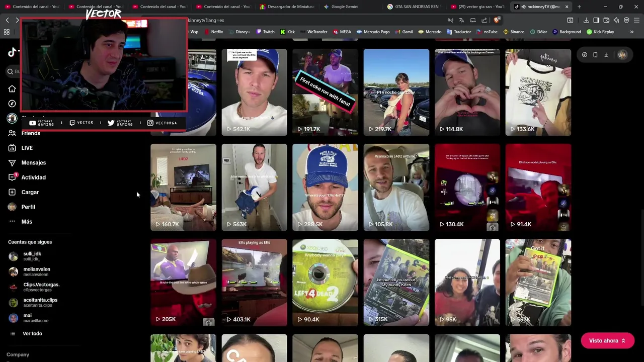This screenshot has width=644, height=362.
Task: Expand the Más options menu
Action: click(27, 222)
